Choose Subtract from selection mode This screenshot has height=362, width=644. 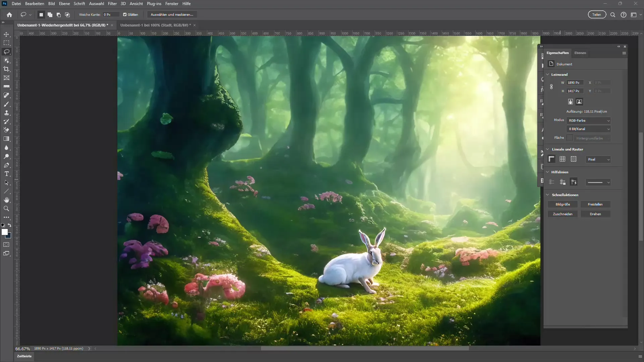tap(59, 15)
